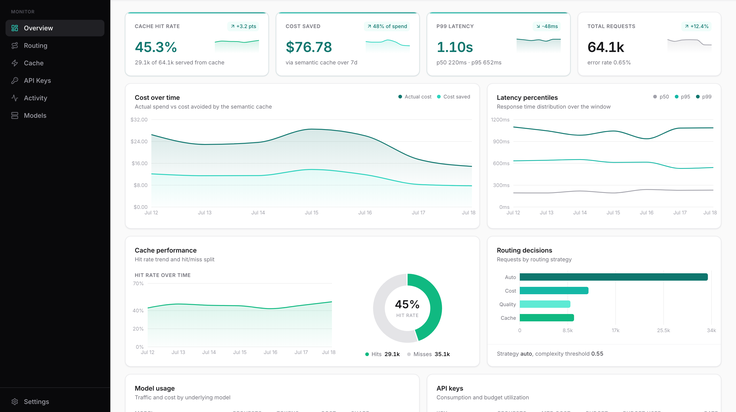Click the Auto routing strategy bar
Screen dimensions: 736x412
click(613, 277)
